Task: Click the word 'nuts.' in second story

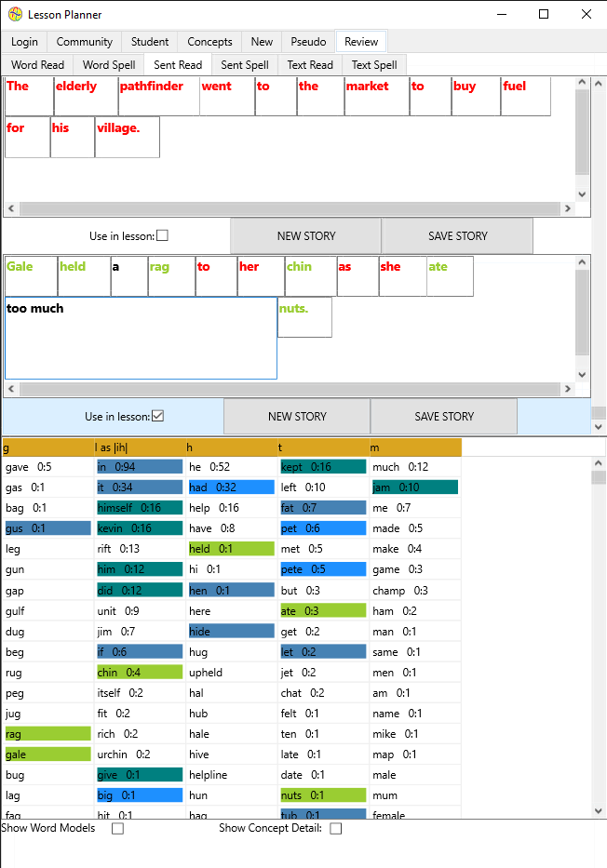Action: (293, 309)
